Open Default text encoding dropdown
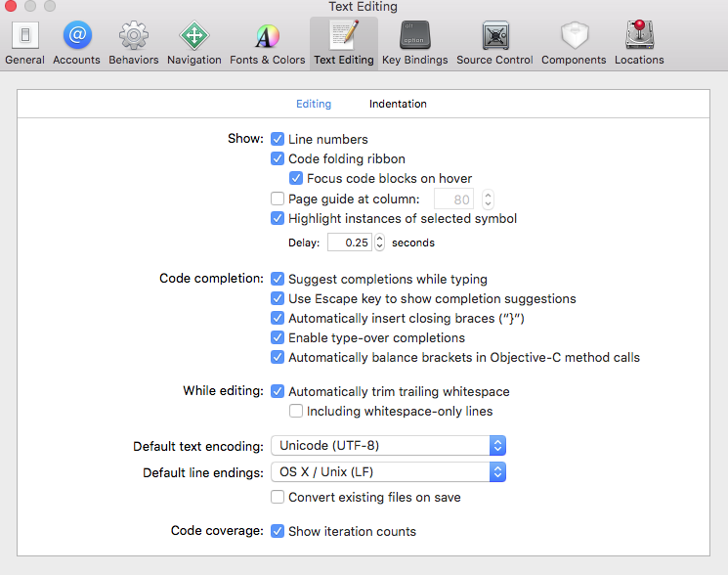The height and width of the screenshot is (575, 728). [x=388, y=445]
